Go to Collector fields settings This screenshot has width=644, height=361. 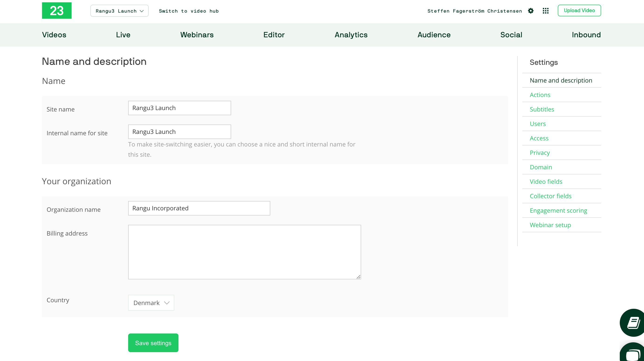(x=551, y=196)
